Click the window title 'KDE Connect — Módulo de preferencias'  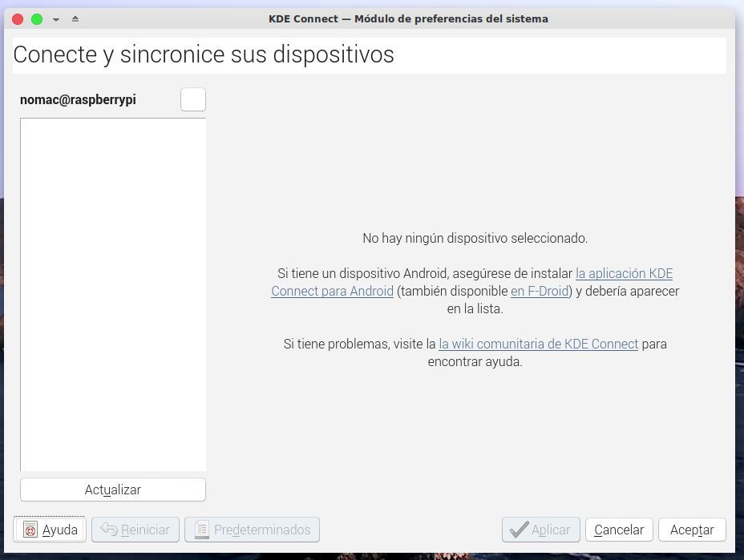click(408, 19)
